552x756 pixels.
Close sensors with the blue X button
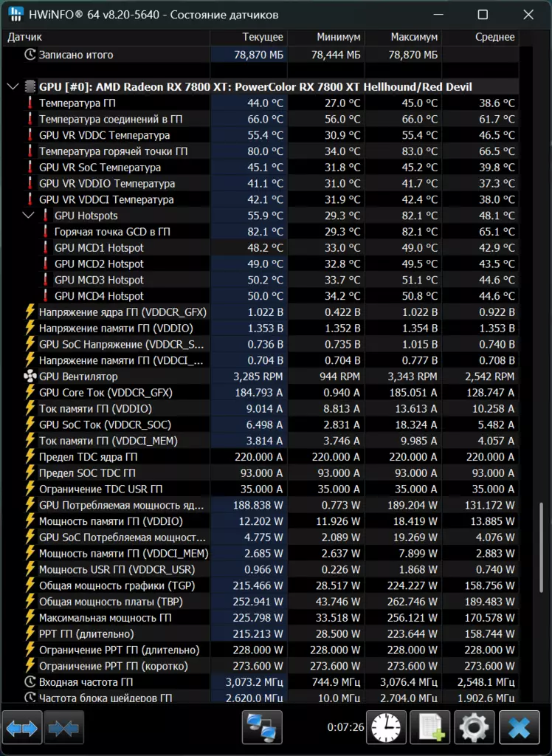click(520, 727)
